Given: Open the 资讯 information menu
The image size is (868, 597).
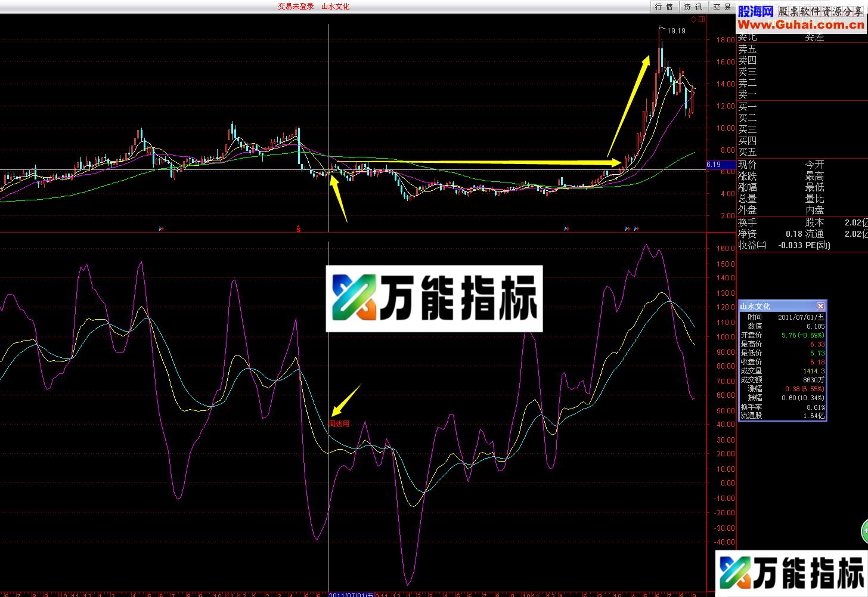Looking at the screenshot, I should [x=693, y=7].
